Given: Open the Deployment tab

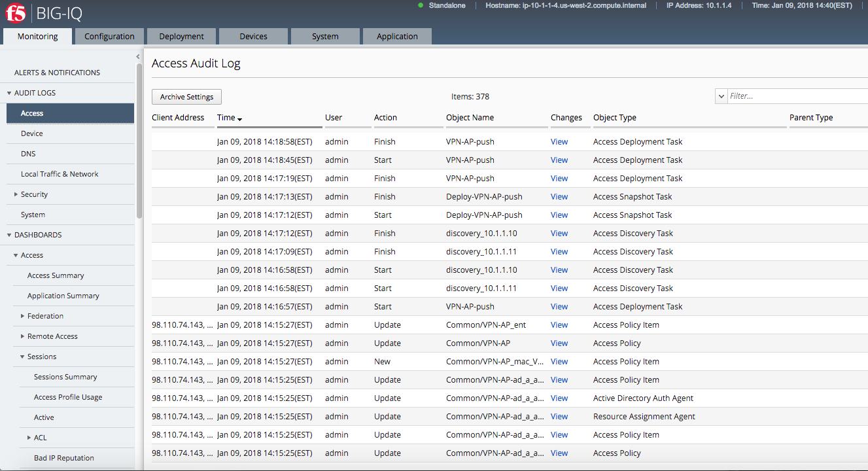Looking at the screenshot, I should (181, 37).
